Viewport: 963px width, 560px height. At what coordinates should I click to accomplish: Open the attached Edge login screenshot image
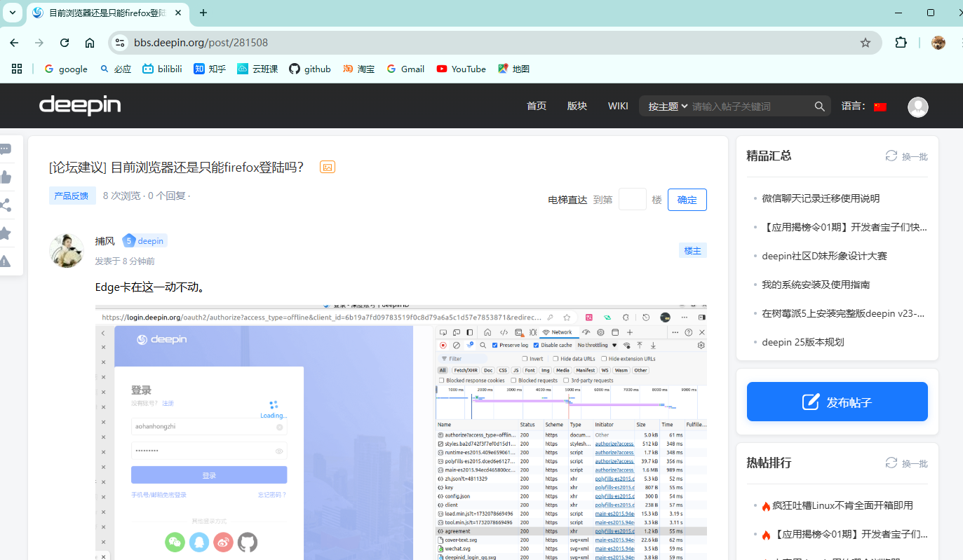click(x=401, y=432)
